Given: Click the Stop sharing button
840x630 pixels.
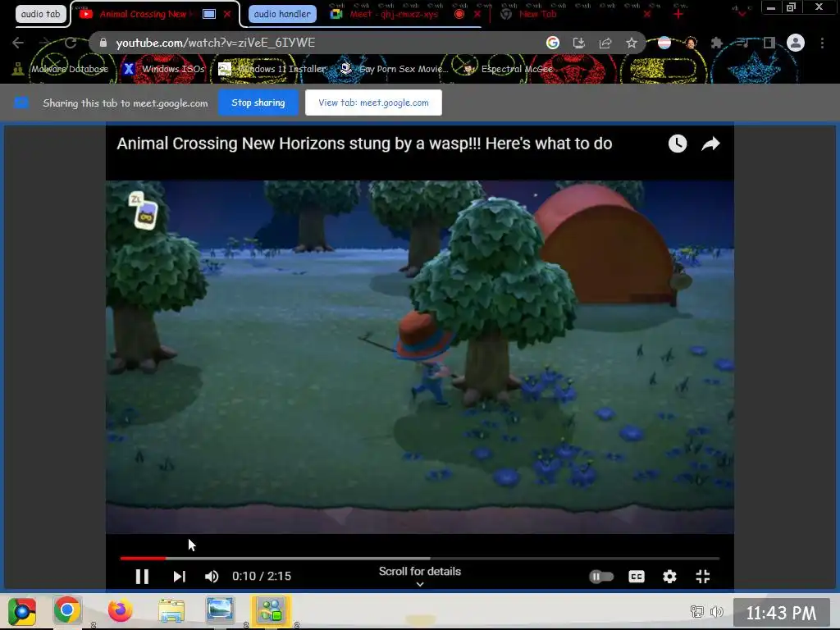Looking at the screenshot, I should [258, 103].
